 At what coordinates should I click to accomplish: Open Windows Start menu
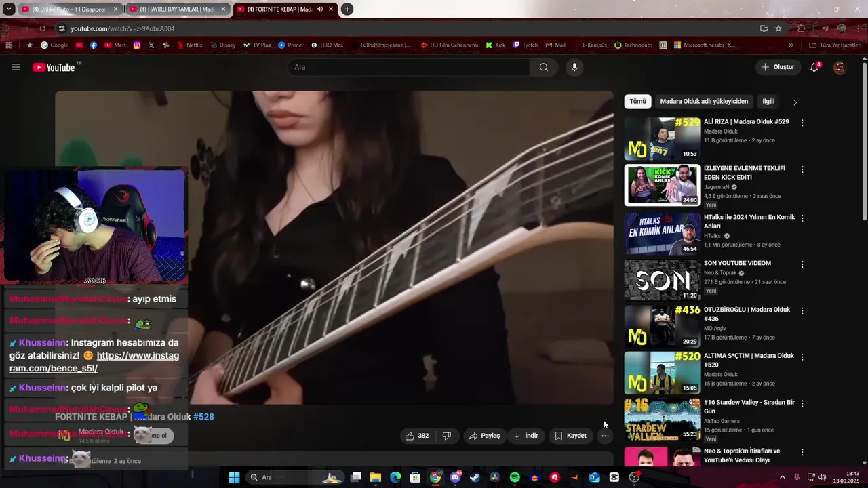click(234, 477)
